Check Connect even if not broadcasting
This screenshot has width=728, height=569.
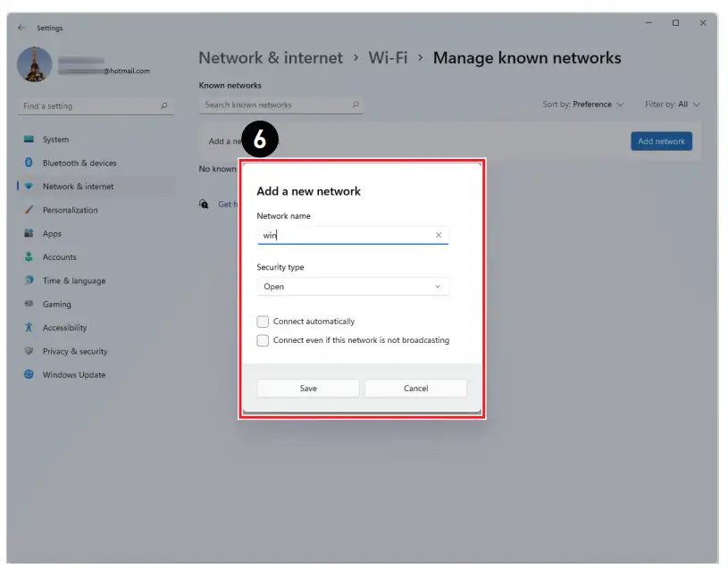click(263, 340)
